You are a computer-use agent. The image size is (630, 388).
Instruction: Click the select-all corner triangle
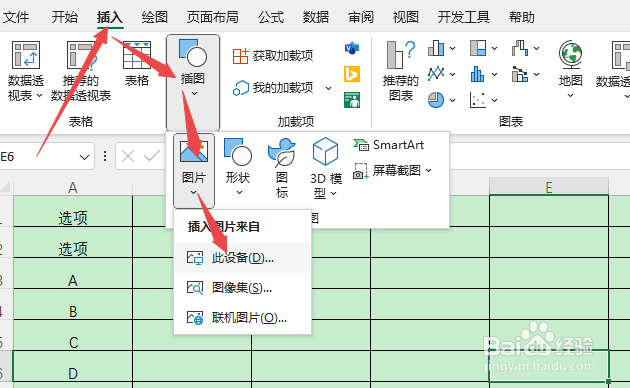[x=5, y=187]
